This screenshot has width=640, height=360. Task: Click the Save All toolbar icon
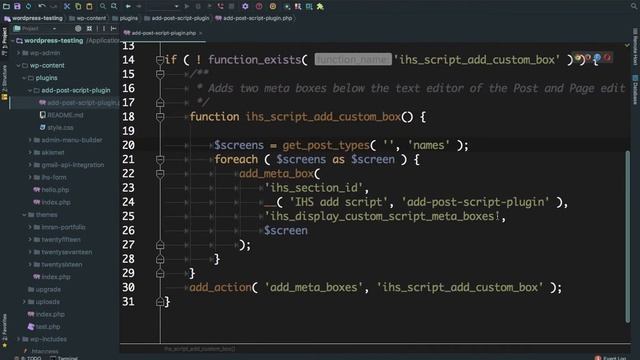[17, 6]
